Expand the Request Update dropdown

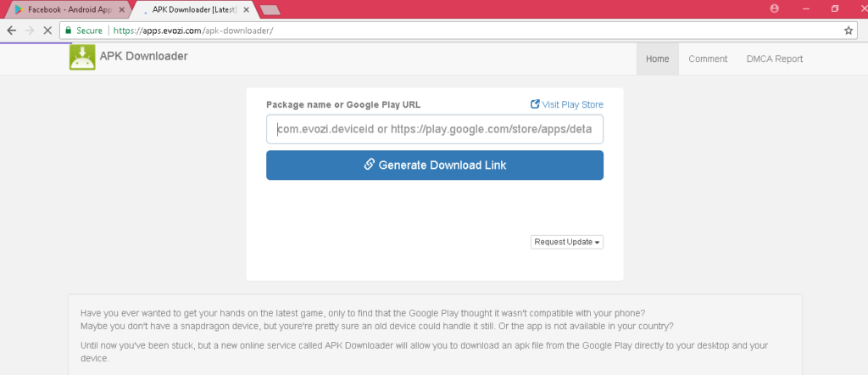click(567, 242)
